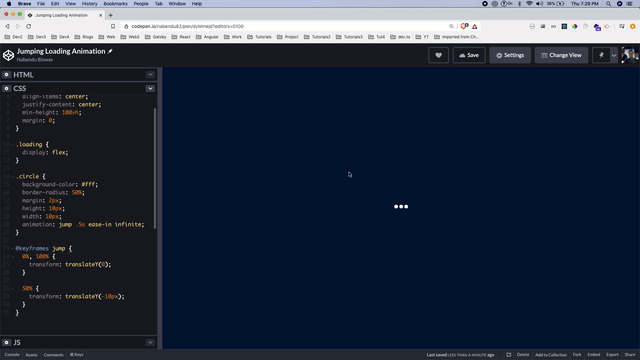Open the CSS editor dropdown chevron
Screen dimensions: 640x360
point(150,88)
